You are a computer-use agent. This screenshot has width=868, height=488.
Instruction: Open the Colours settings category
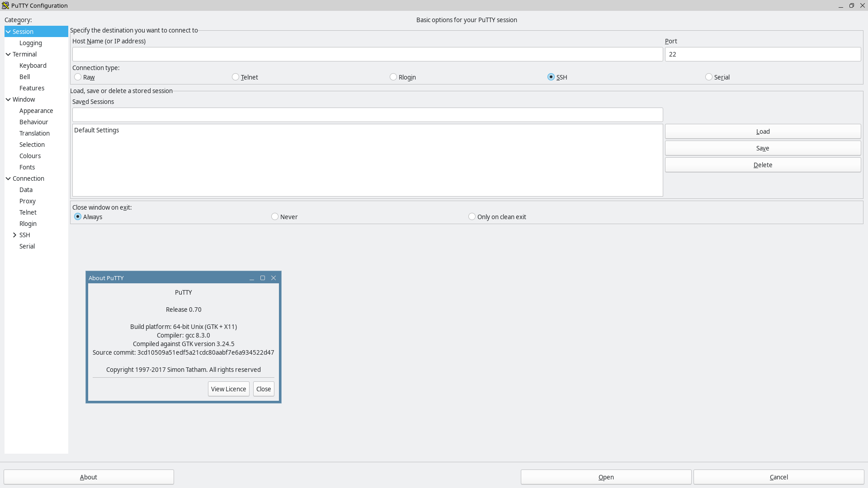[x=30, y=156]
